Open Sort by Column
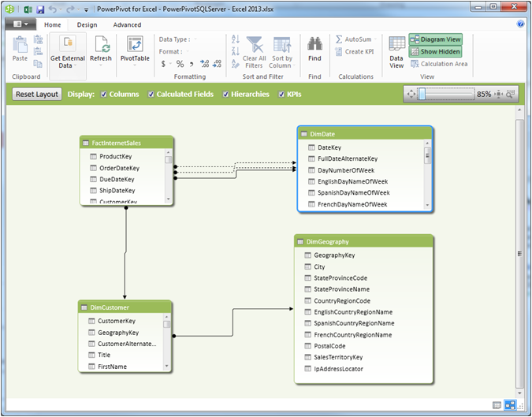Screen dimensions: 532x417 pos(282,52)
